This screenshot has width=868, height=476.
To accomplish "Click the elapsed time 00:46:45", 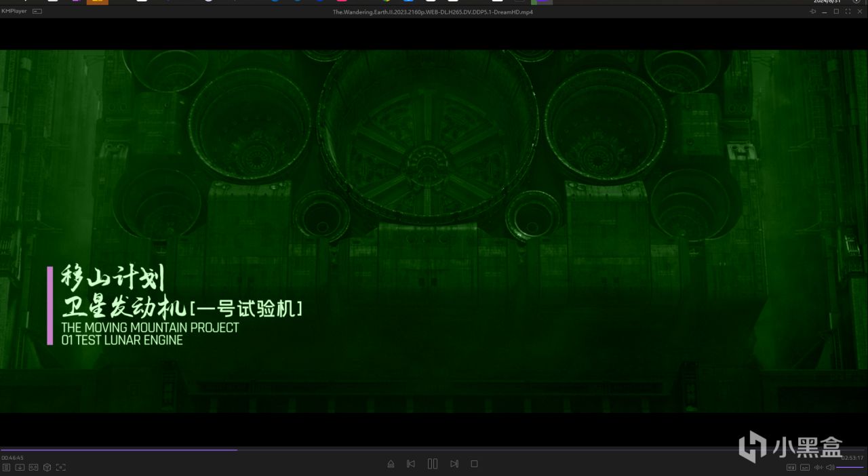I will 12,458.
